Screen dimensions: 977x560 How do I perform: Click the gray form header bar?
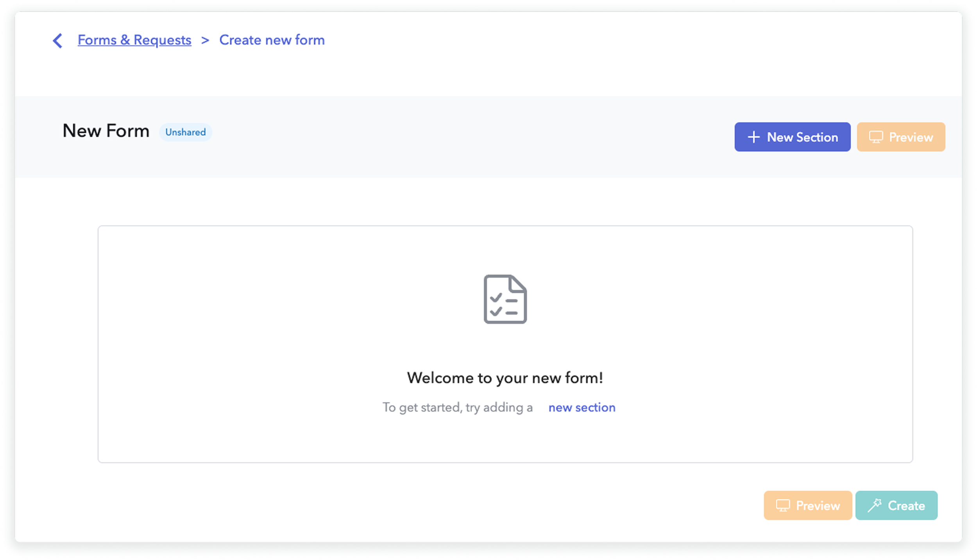pos(430,137)
